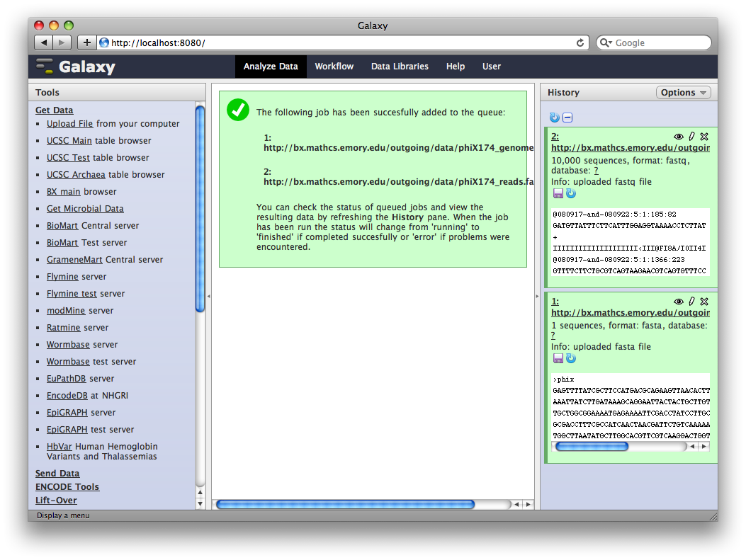Click the green success checkmark icon
The width and height of the screenshot is (746, 560).
[x=238, y=110]
